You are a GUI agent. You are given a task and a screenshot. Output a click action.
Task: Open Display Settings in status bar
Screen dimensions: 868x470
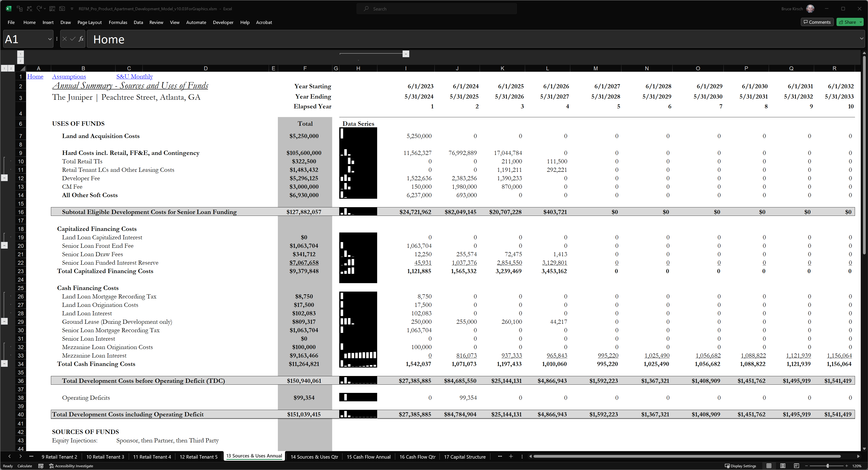[740, 466]
